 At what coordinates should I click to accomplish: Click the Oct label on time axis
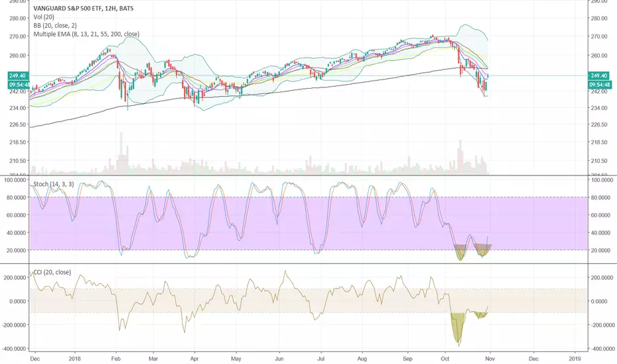coord(446,359)
